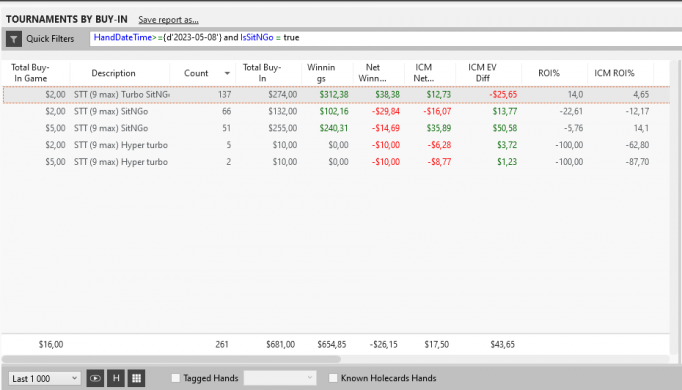
Task: Click the Save report as... link
Action: [168, 20]
